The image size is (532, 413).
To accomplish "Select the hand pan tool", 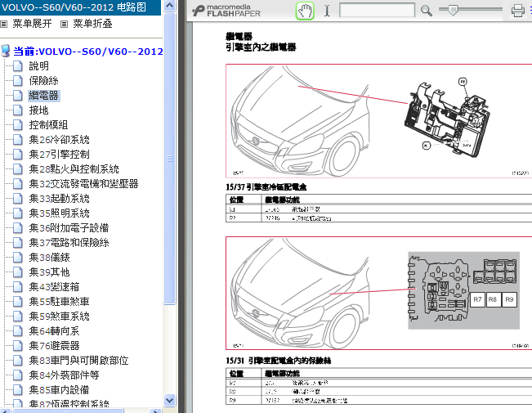I will coord(305,11).
